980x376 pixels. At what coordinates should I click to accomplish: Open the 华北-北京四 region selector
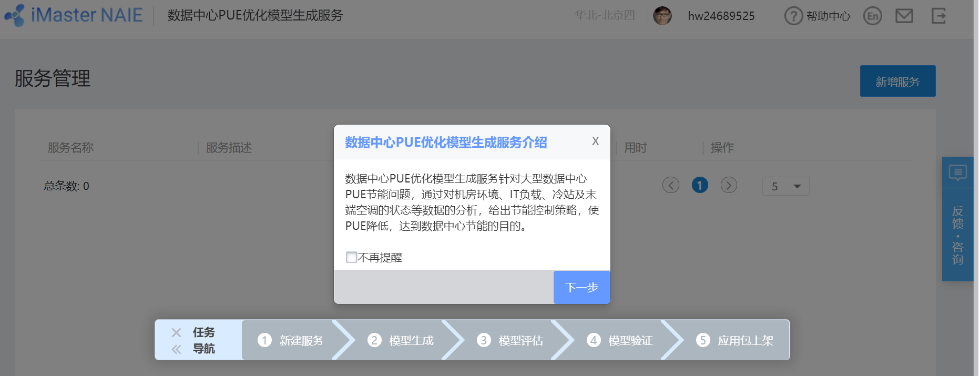point(605,15)
